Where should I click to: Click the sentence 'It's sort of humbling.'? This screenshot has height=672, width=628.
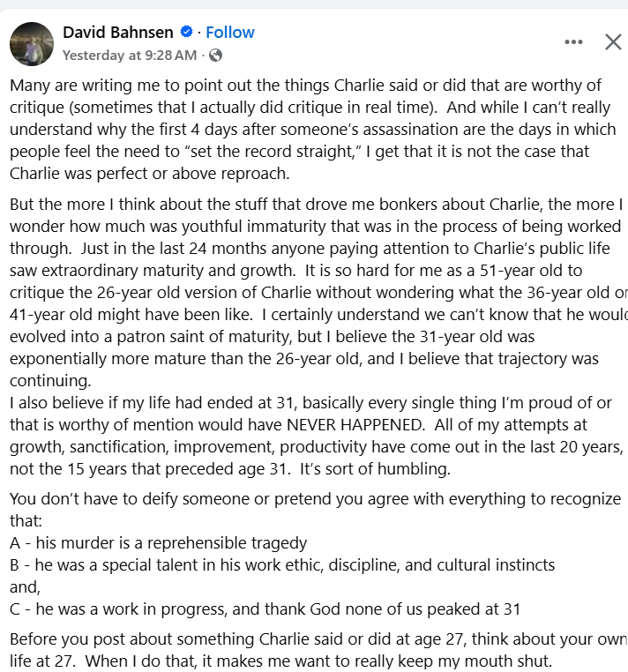(375, 469)
